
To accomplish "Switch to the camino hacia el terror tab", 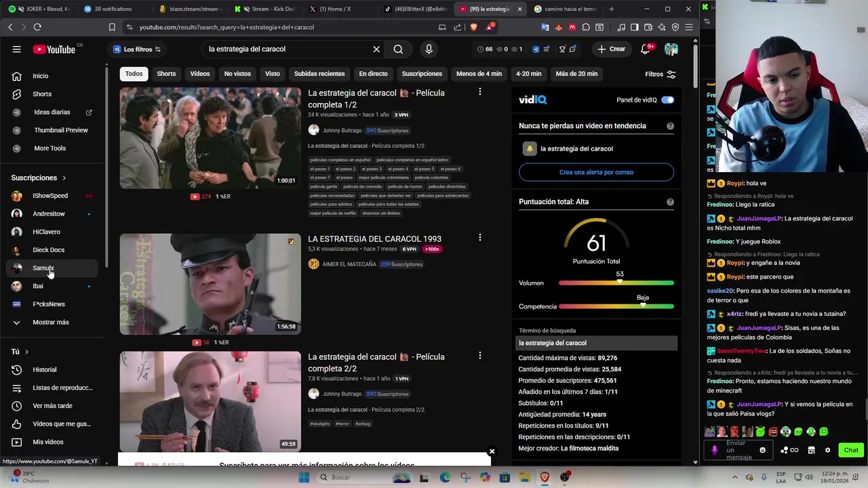I will [565, 9].
